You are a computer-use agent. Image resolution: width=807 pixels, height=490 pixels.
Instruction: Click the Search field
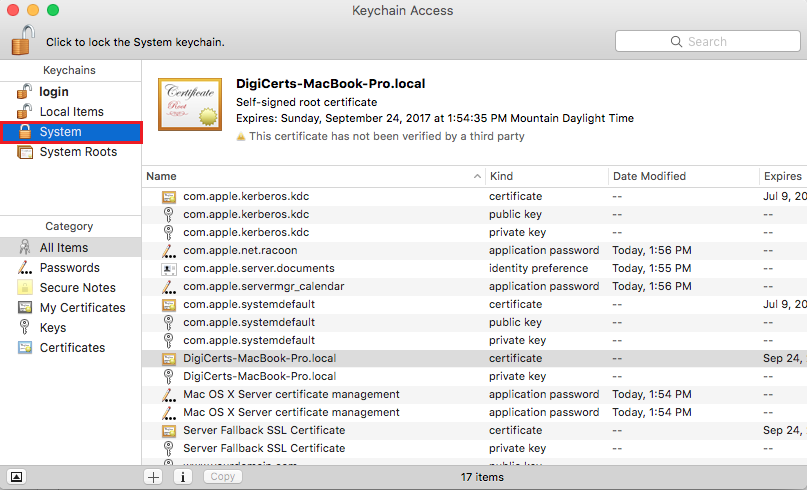706,42
